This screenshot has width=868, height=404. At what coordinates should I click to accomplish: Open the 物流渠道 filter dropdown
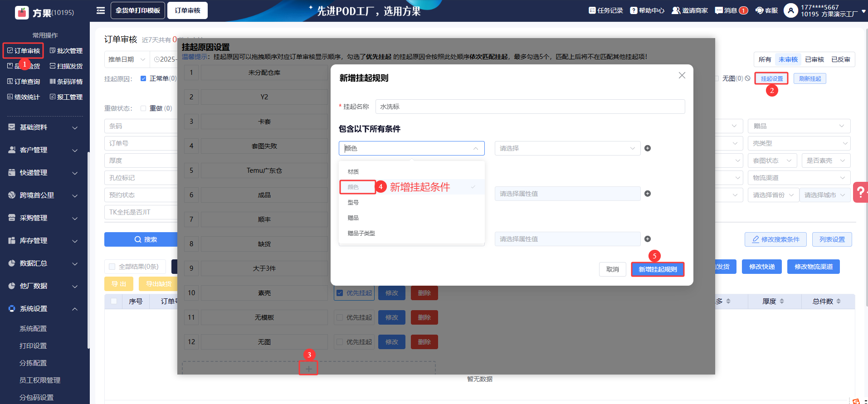799,178
